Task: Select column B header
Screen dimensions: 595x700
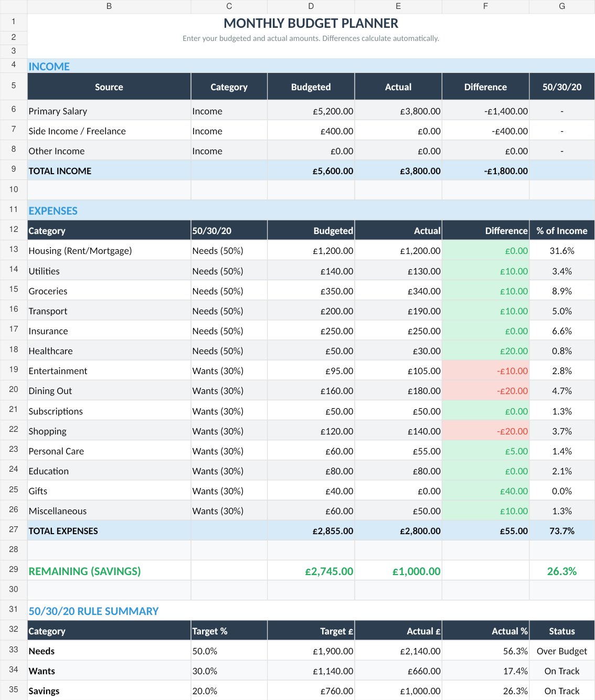Action: click(109, 6)
